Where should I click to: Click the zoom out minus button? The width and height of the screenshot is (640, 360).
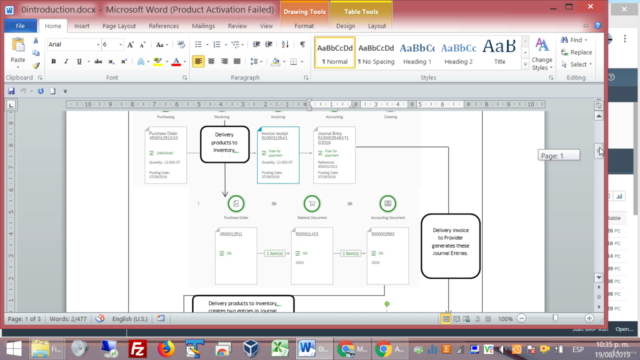pos(522,318)
